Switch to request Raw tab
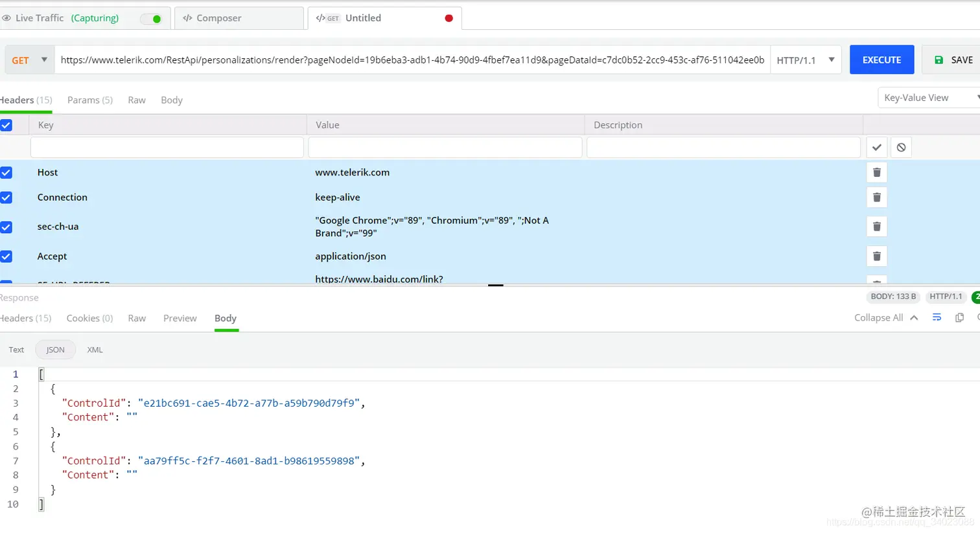980x533 pixels. point(137,100)
